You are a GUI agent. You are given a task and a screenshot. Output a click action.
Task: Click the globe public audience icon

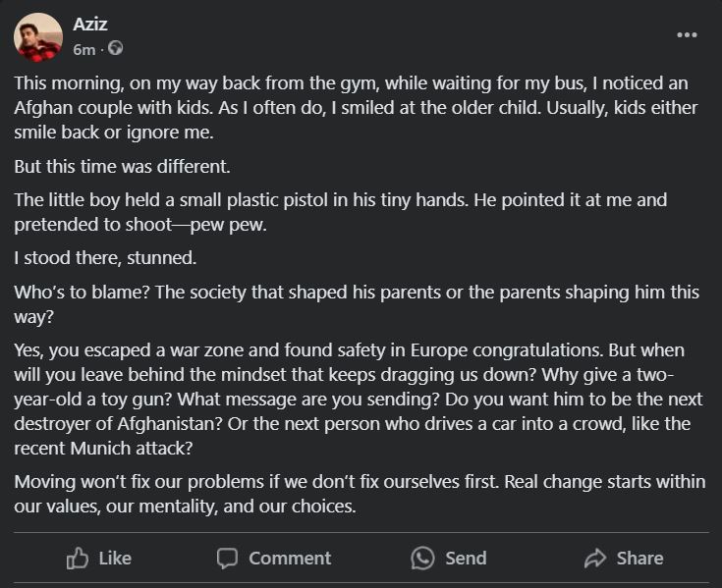[x=115, y=48]
